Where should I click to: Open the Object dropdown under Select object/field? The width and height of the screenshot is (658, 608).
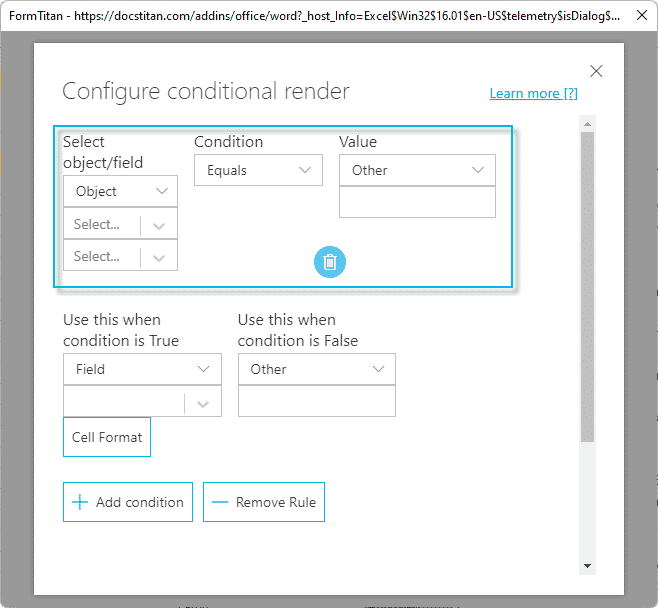click(120, 191)
